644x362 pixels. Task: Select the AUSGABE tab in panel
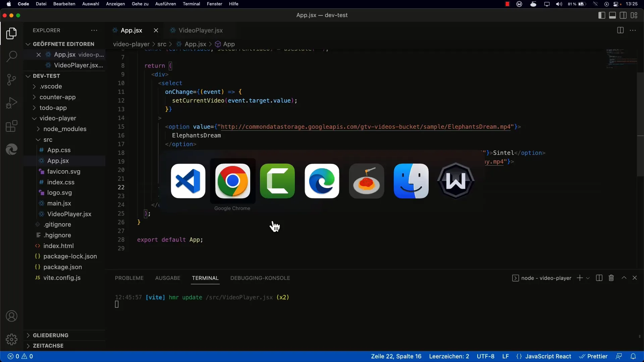pyautogui.click(x=168, y=278)
